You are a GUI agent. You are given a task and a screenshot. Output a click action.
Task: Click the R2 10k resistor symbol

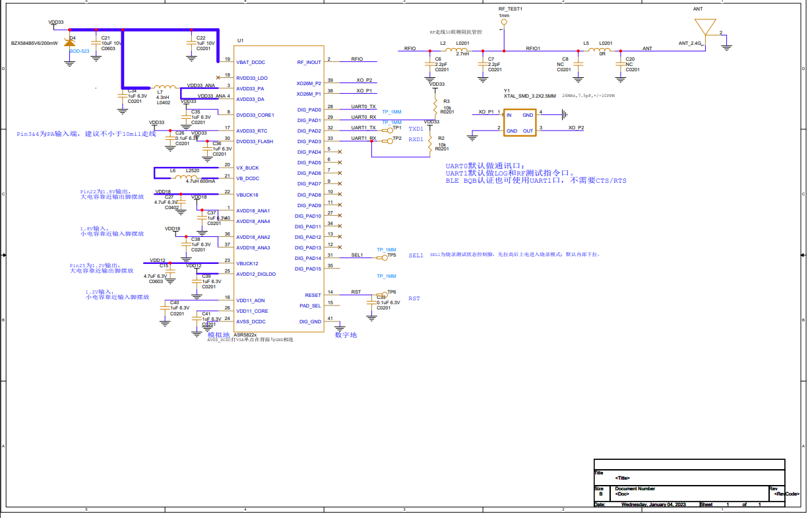[x=431, y=142]
